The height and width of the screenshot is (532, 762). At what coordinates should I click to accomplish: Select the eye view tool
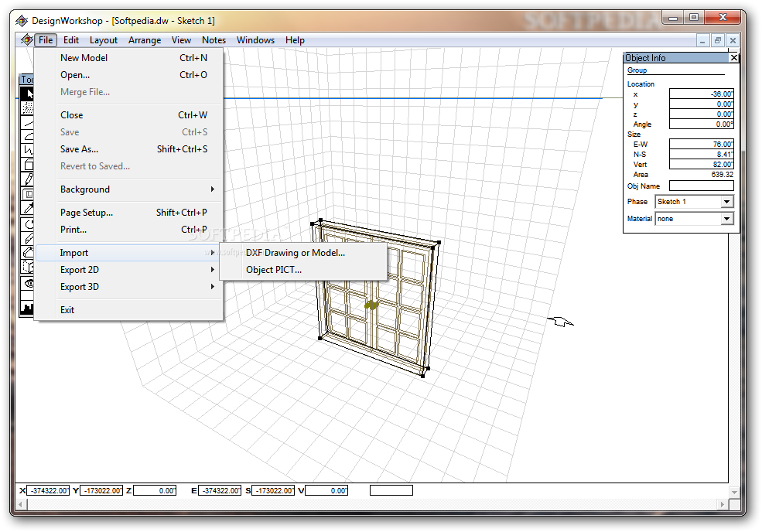pyautogui.click(x=28, y=283)
